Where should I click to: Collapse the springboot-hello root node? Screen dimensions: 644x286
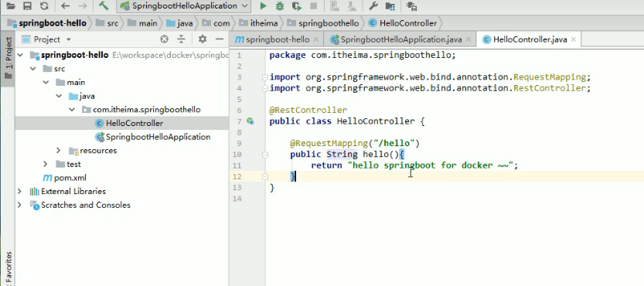point(21,55)
